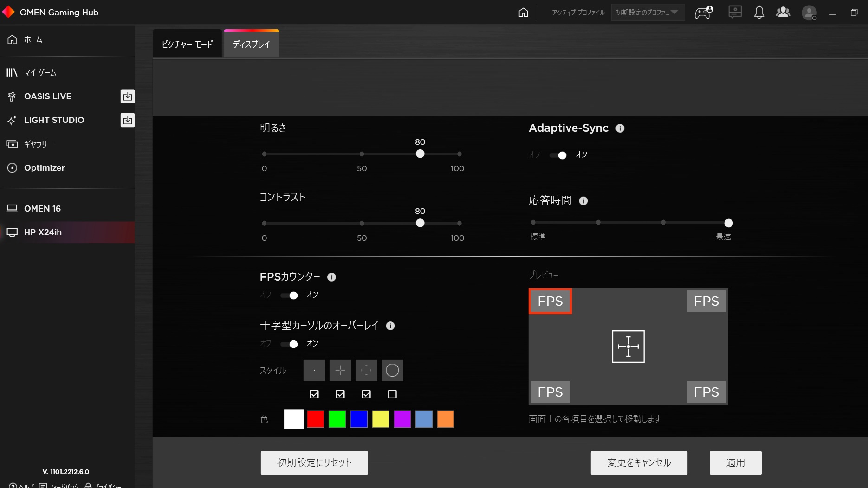Pick the blue color swatch
The image size is (868, 488).
tap(359, 419)
